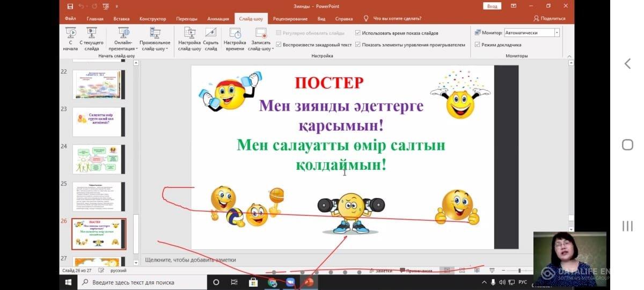Open the Вставка ribbon tab

click(x=121, y=19)
